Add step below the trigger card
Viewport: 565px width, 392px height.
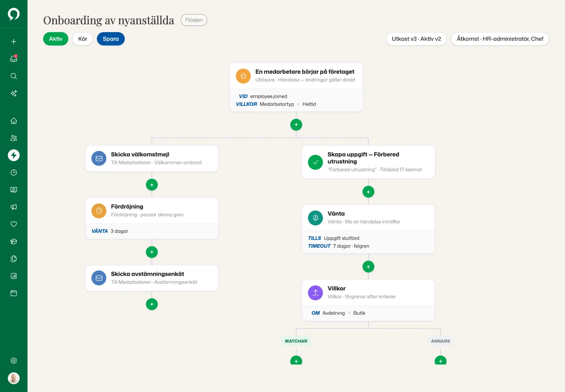296,125
